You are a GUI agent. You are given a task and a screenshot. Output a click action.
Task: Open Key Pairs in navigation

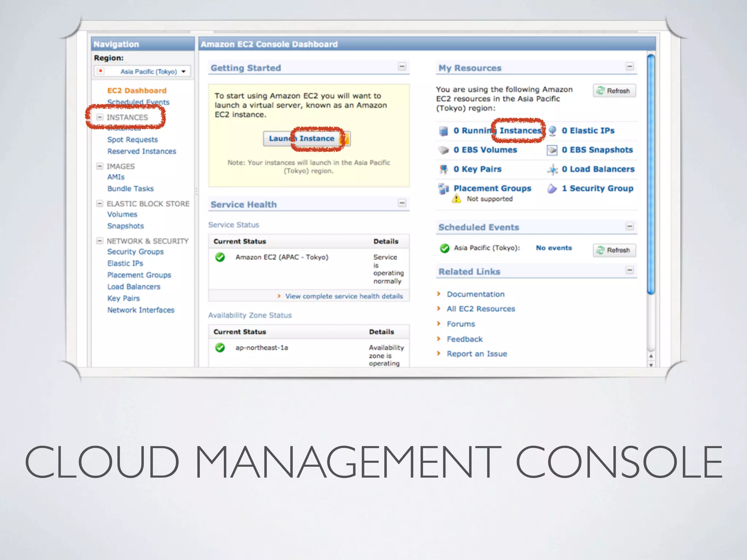tap(123, 298)
